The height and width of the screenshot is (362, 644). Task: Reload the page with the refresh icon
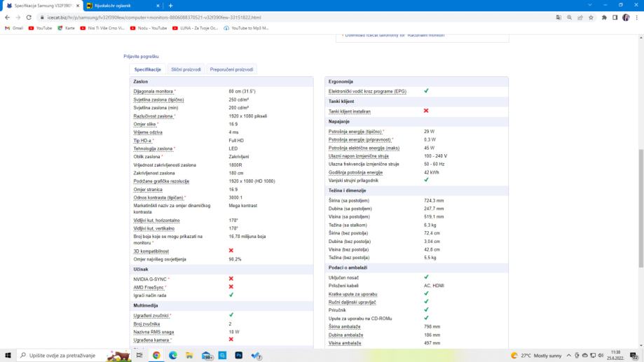[x=28, y=17]
